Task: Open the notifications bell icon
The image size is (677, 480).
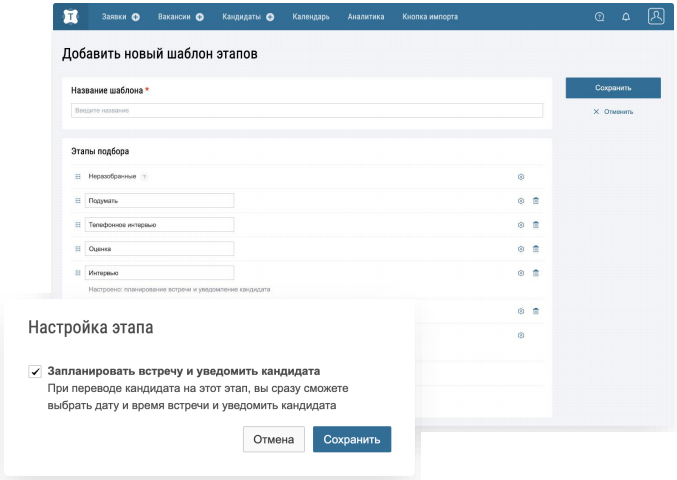Action: click(x=626, y=17)
